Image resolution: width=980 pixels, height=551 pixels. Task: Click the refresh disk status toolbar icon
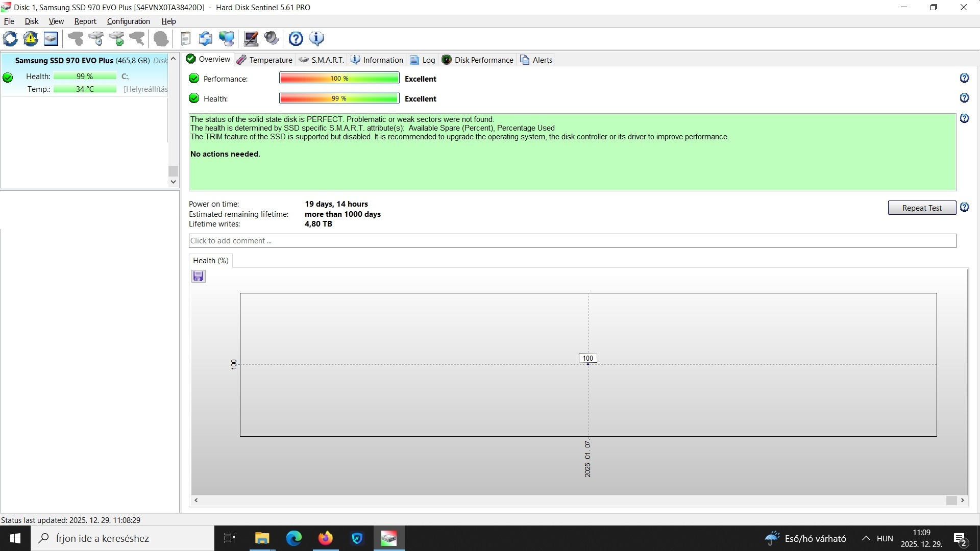click(x=10, y=39)
